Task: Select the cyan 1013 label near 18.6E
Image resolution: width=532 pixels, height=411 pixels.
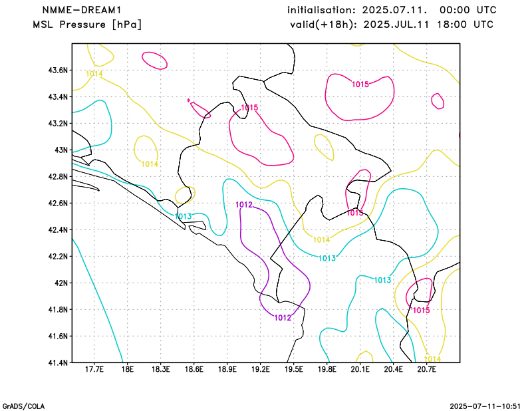Action: click(x=184, y=216)
